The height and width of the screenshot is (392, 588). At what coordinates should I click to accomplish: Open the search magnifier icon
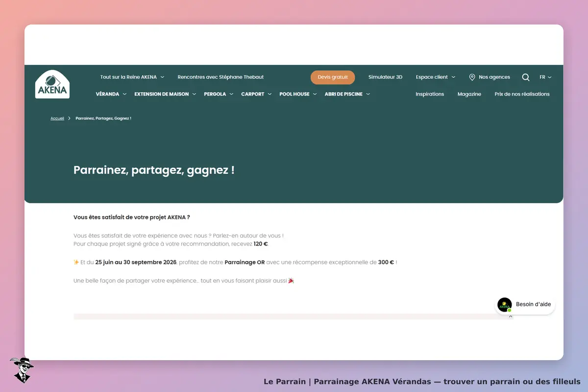click(x=526, y=77)
